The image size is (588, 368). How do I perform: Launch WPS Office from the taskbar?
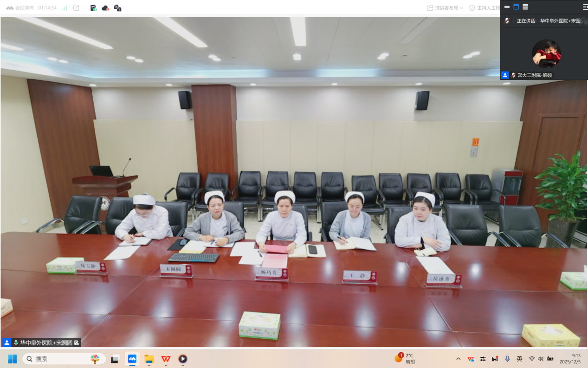pos(166,359)
